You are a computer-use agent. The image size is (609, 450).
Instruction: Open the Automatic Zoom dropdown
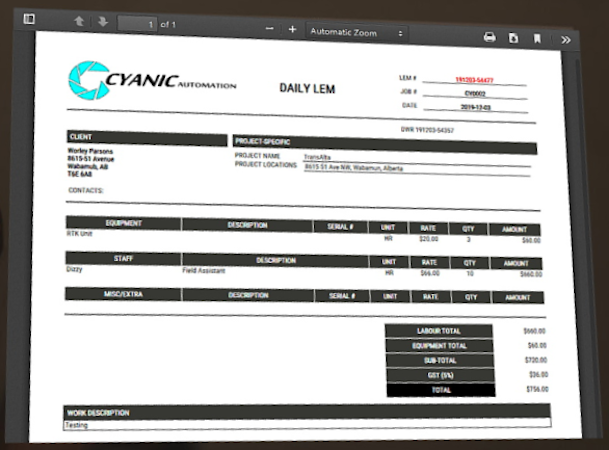[357, 33]
